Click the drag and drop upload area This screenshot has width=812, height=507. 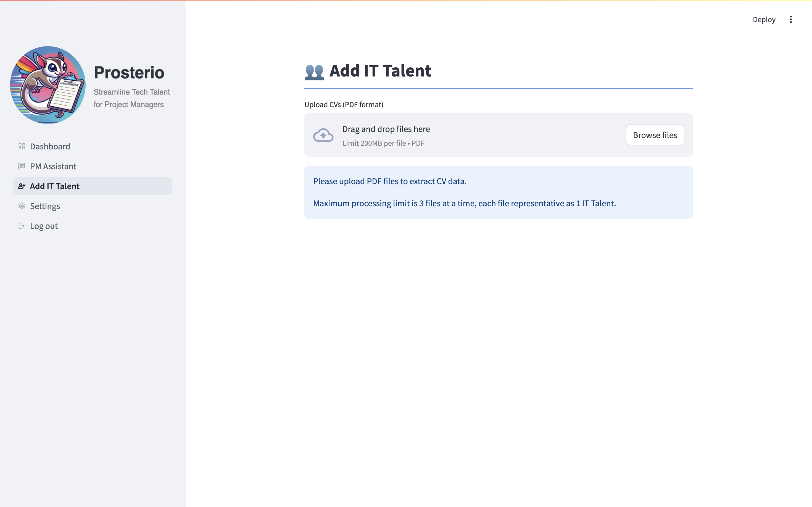(470, 135)
